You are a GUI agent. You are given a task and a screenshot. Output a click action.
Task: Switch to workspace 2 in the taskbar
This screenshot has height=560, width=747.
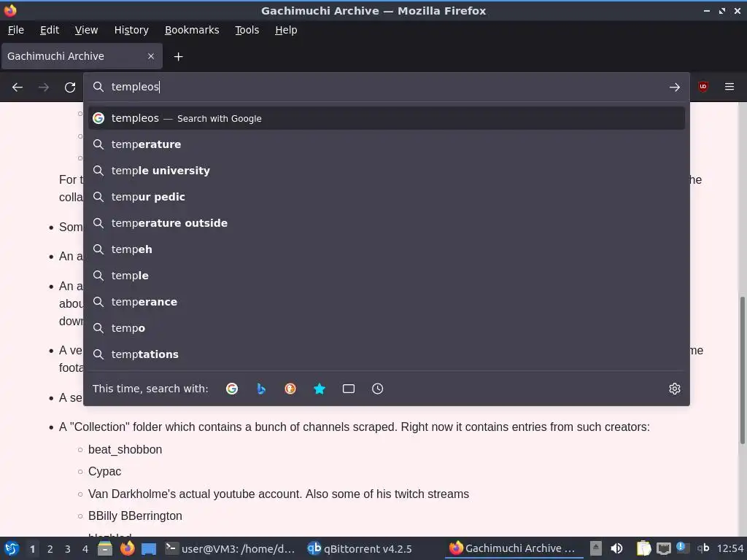[x=50, y=549]
